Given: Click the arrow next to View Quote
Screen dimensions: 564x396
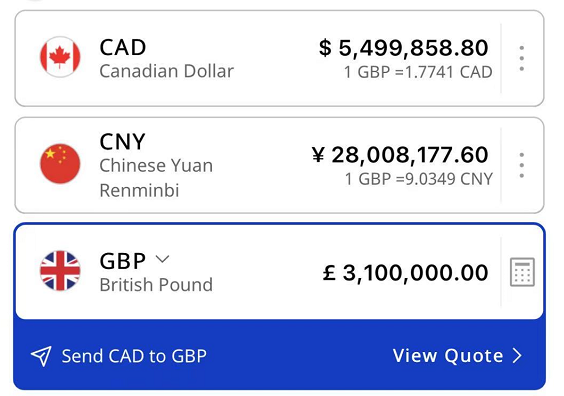Looking at the screenshot, I should [x=517, y=356].
